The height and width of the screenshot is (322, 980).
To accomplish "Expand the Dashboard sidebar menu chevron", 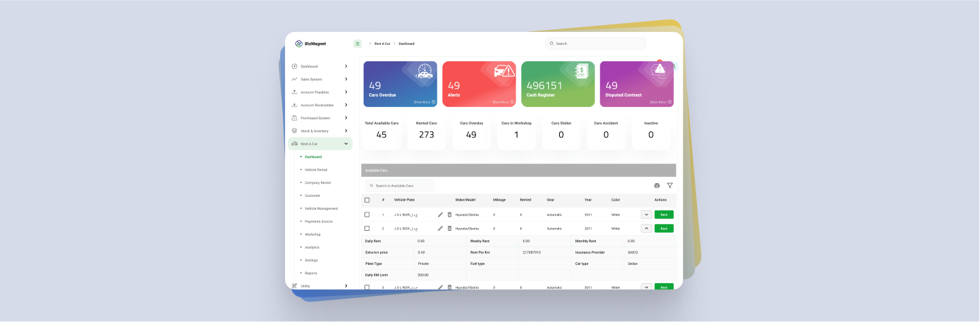I will click(346, 66).
